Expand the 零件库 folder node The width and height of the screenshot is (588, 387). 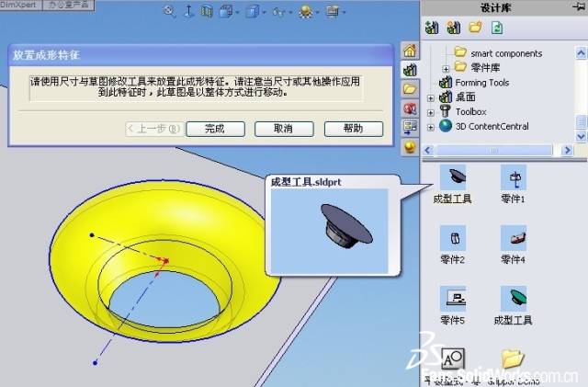[447, 68]
